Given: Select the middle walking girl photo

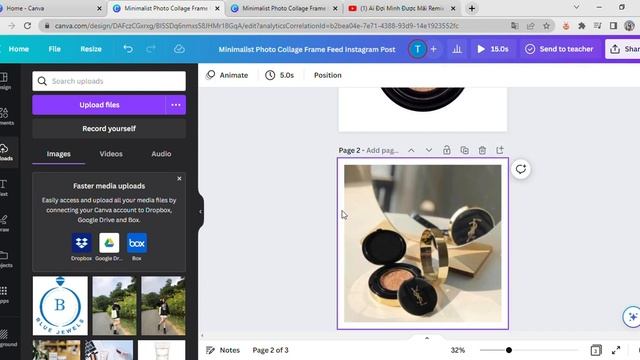Looking at the screenshot, I should [114, 306].
